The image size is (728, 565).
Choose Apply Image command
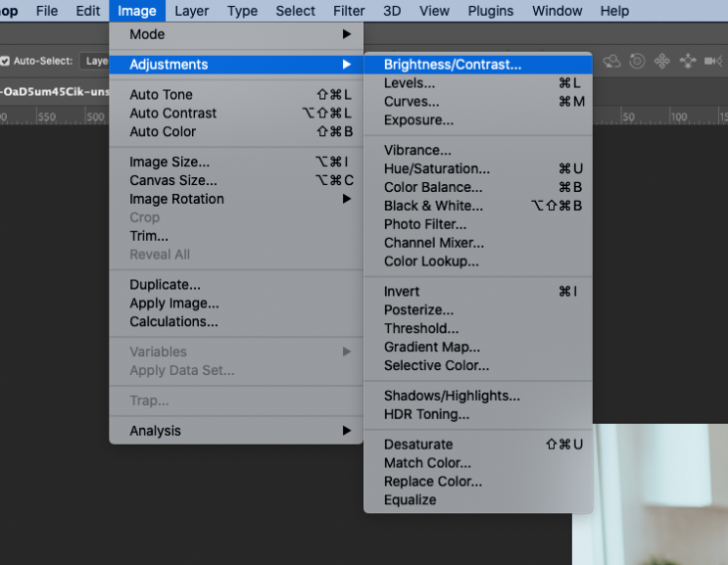coord(236,304)
